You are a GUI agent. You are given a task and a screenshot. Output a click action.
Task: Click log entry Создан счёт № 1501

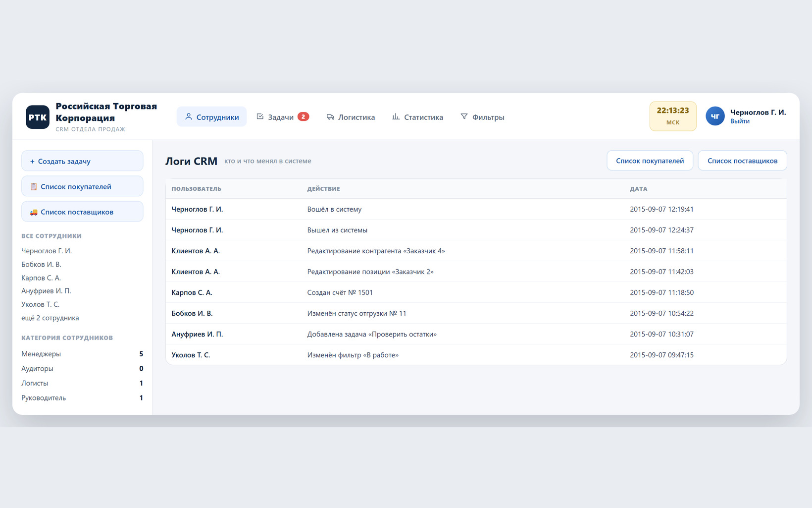[x=340, y=292]
